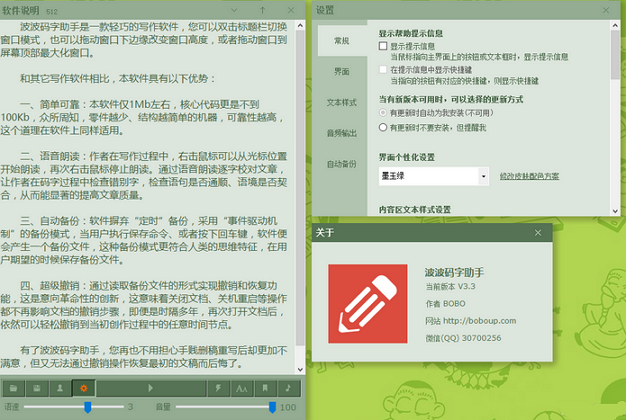This screenshot has width=626, height=420.
Task: Enable the 显示提示信息 checkbox
Action: (383, 46)
